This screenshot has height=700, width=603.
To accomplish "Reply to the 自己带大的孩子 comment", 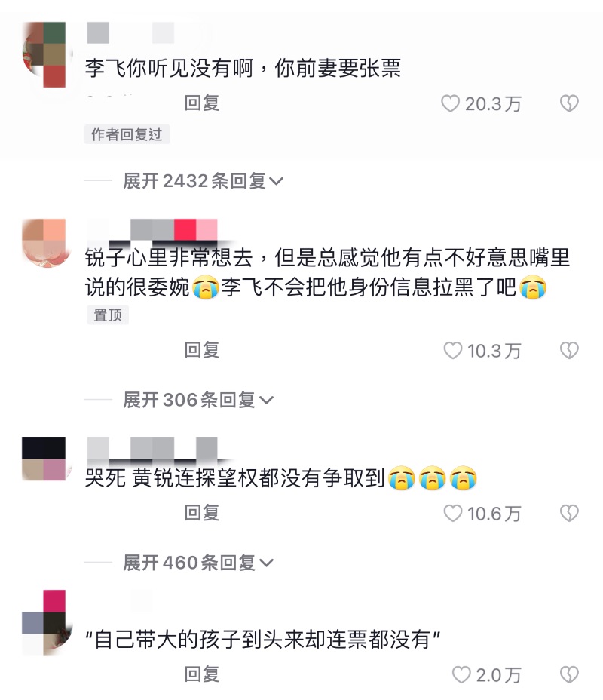I will [202, 674].
